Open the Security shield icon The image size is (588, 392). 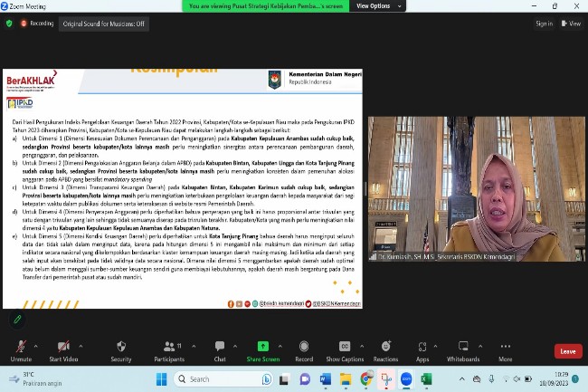(121, 348)
